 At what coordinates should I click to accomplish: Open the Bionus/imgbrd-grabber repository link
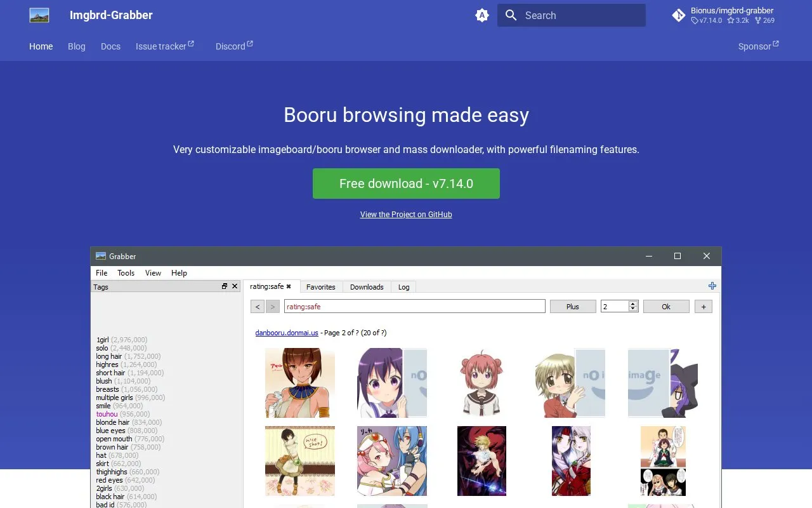[724, 15]
